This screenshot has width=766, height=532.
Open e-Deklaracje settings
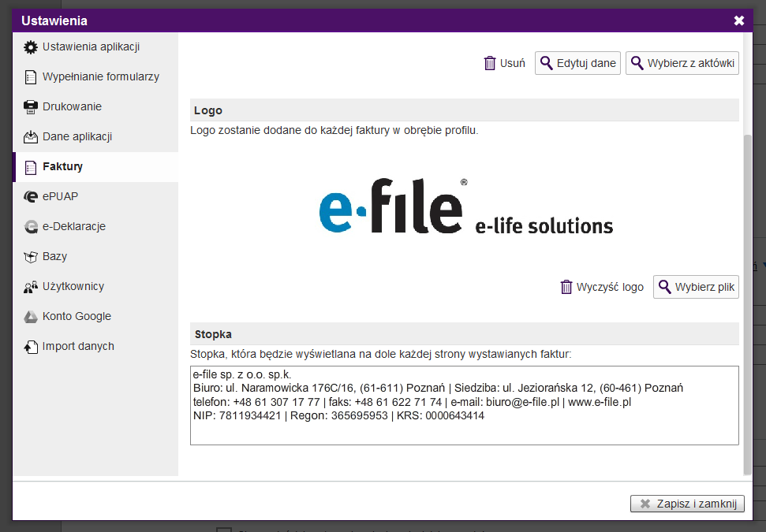pos(95,226)
